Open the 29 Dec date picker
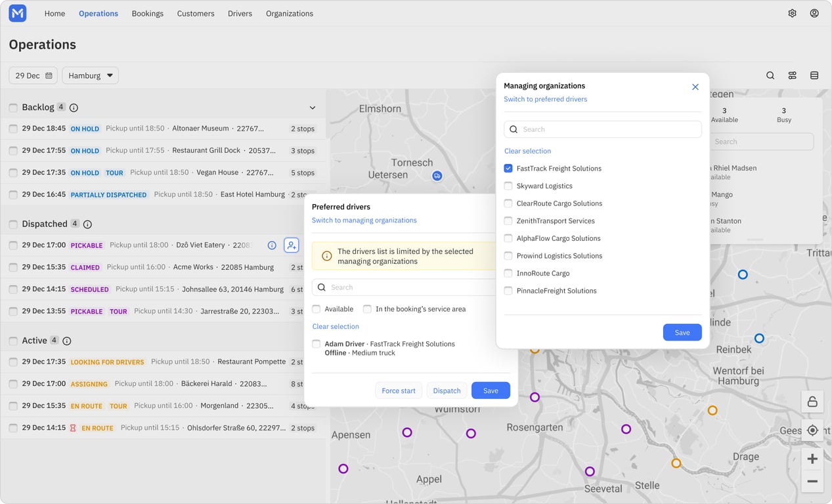 (x=33, y=75)
